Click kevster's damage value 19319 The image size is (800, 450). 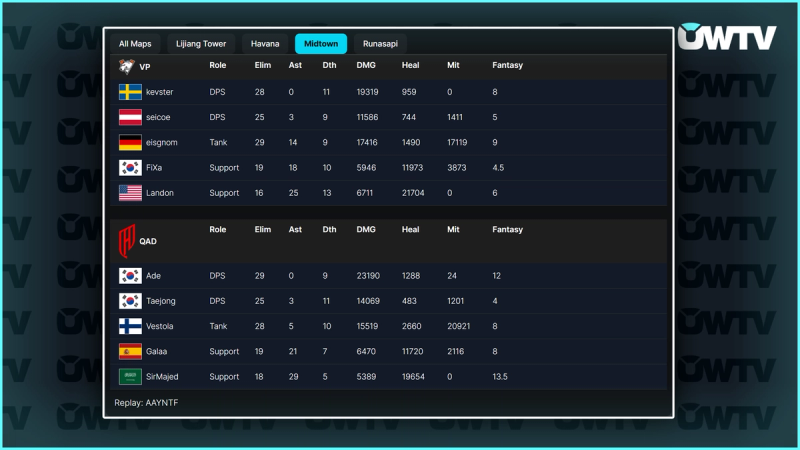pyautogui.click(x=367, y=92)
